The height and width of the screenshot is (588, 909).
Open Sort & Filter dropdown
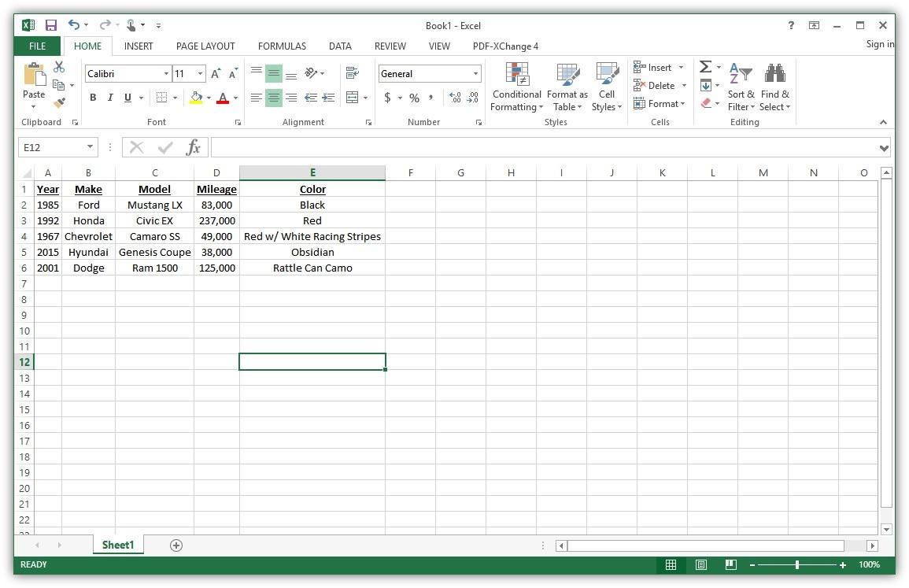tap(741, 87)
